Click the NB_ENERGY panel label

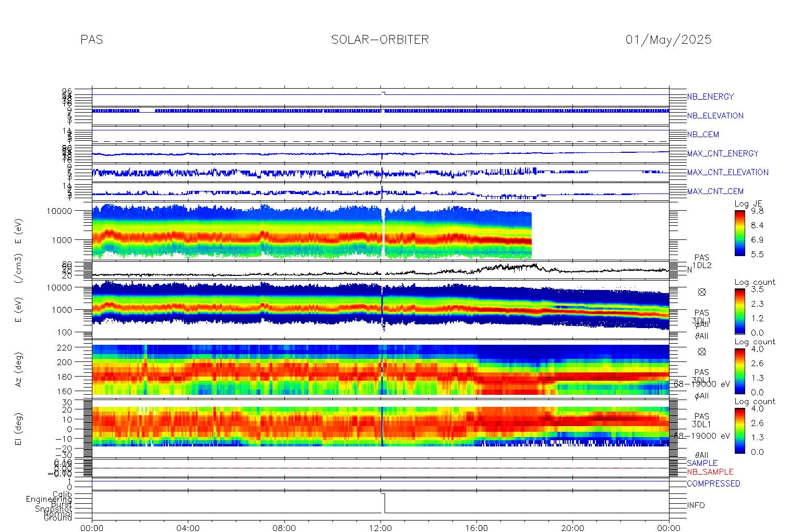pos(710,97)
